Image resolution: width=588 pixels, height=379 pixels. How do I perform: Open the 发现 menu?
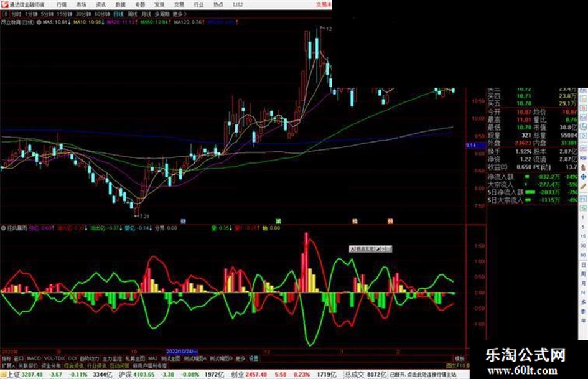click(x=159, y=4)
